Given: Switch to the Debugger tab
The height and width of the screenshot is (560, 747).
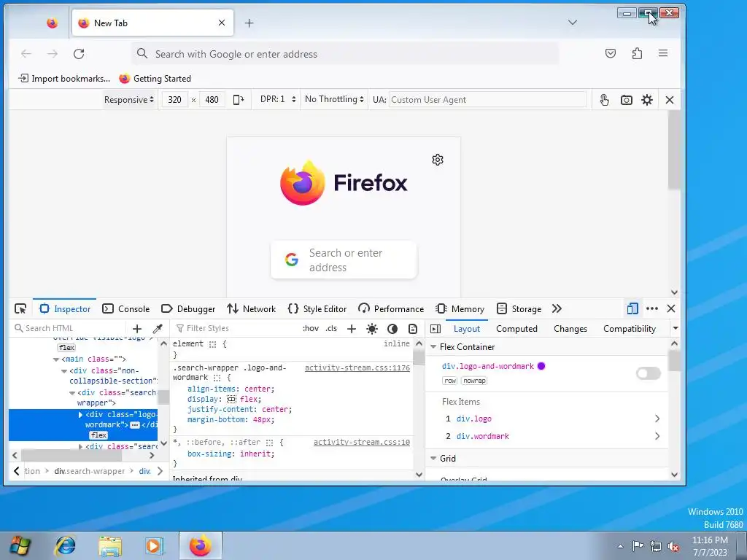Looking at the screenshot, I should point(188,308).
